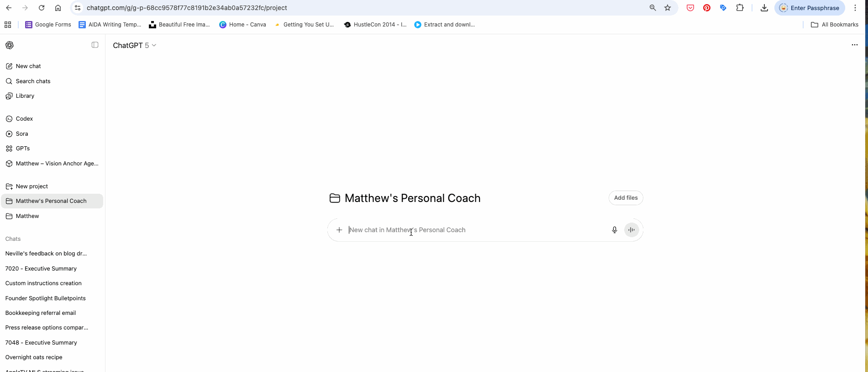Open the Chrome three-dot menu
This screenshot has height=372, width=868.
pos(855,8)
